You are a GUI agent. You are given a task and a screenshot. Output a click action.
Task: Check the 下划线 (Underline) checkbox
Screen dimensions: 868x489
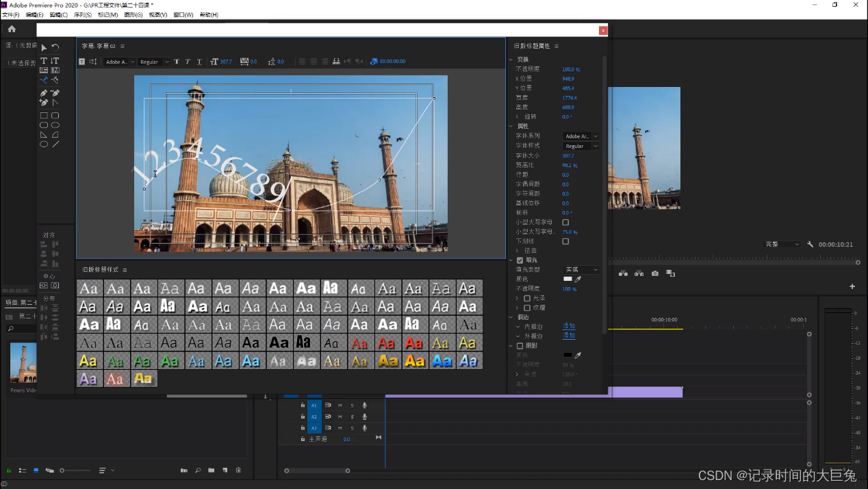click(565, 242)
